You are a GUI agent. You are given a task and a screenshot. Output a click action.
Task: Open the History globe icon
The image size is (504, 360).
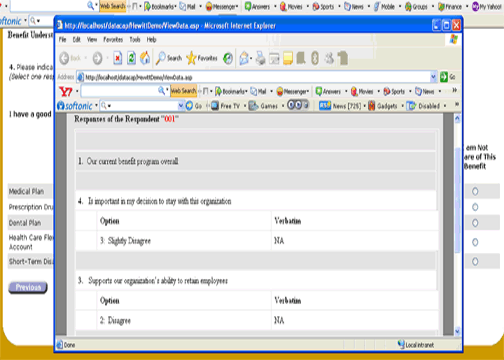228,58
